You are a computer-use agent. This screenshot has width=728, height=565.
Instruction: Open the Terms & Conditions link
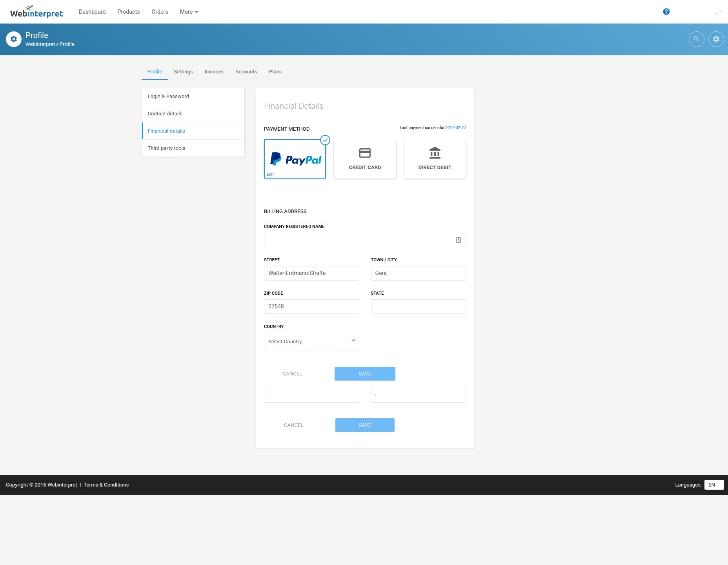[x=106, y=485]
